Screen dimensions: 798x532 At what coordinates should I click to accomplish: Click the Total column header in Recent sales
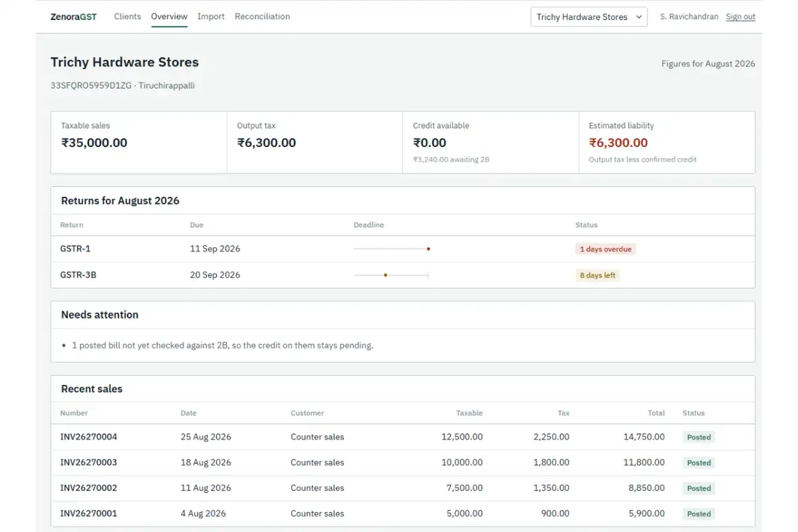click(656, 413)
